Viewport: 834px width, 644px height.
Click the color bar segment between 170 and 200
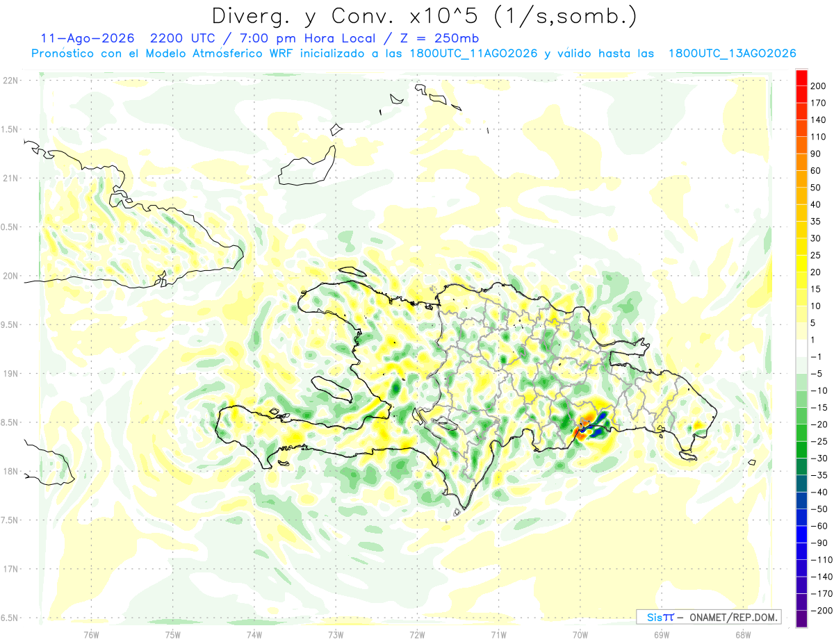(801, 94)
